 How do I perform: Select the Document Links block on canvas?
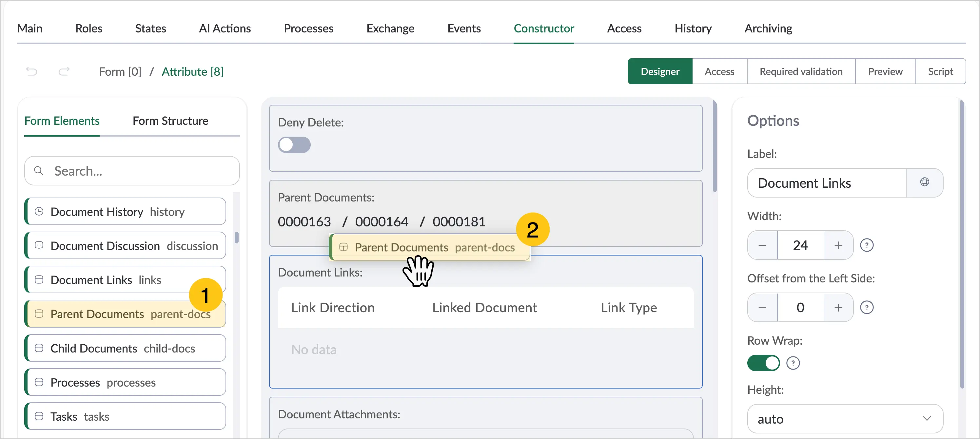click(x=486, y=321)
